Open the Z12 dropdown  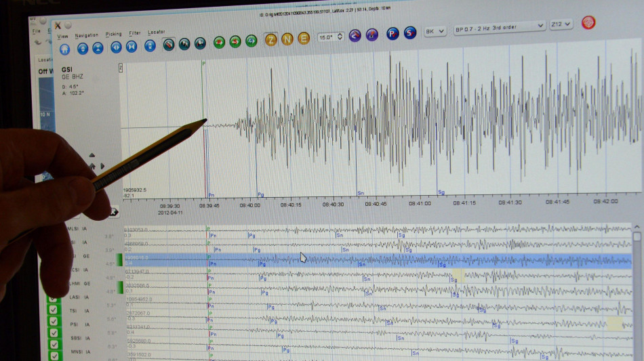click(x=561, y=24)
